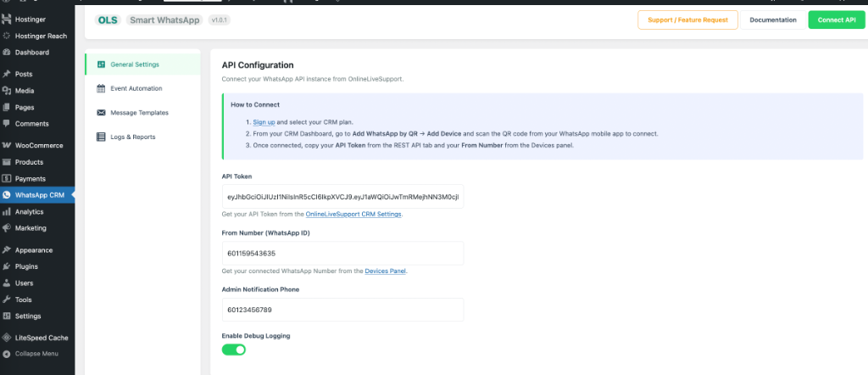
Task: Click the Connect API button
Action: (x=837, y=20)
